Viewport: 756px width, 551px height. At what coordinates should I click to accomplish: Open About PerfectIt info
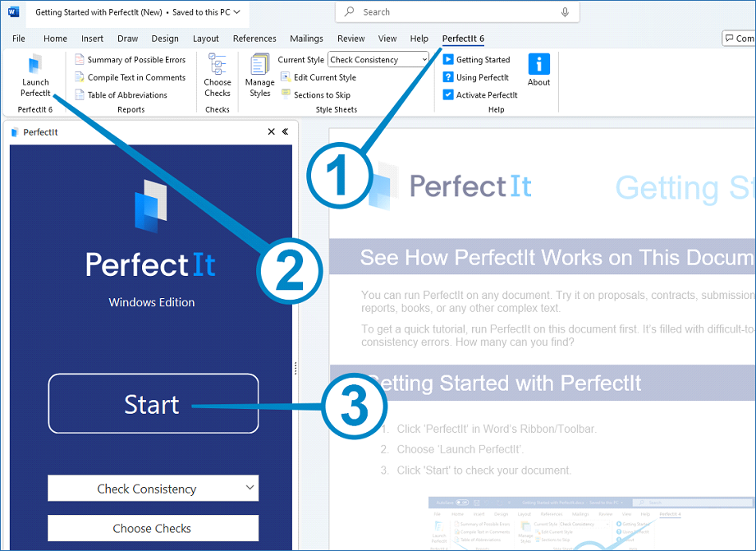click(538, 70)
